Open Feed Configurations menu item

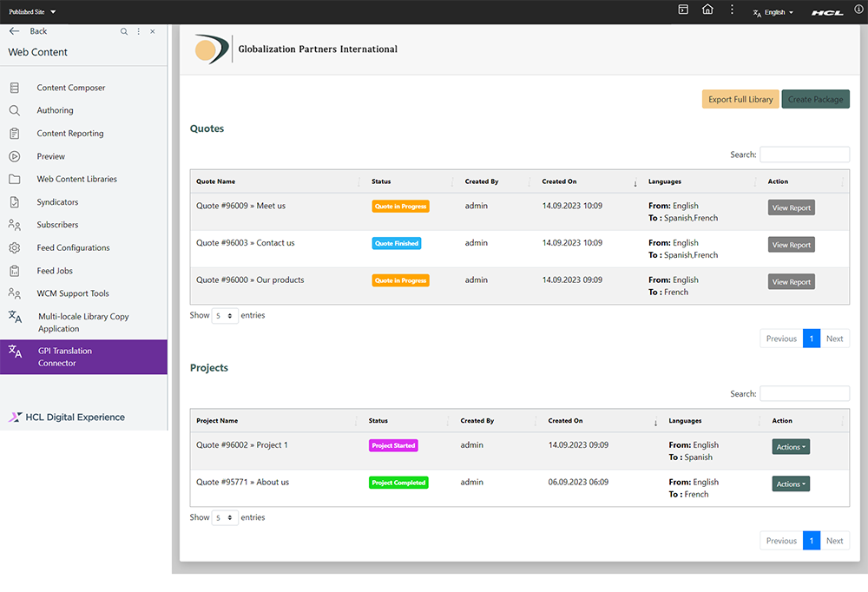click(73, 247)
